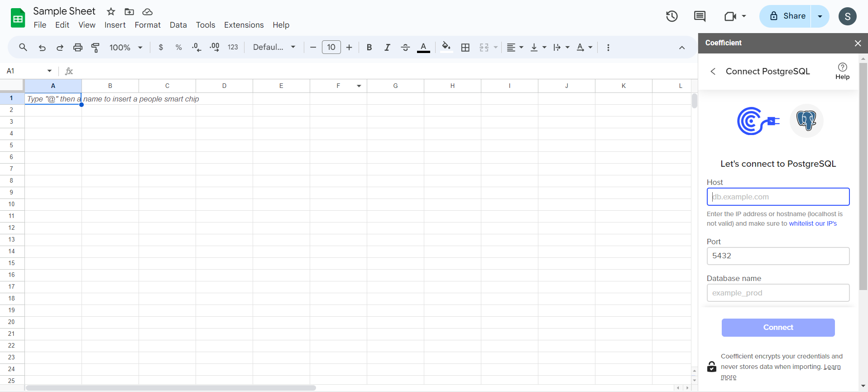
Task: Open more number formats 123
Action: tap(233, 48)
